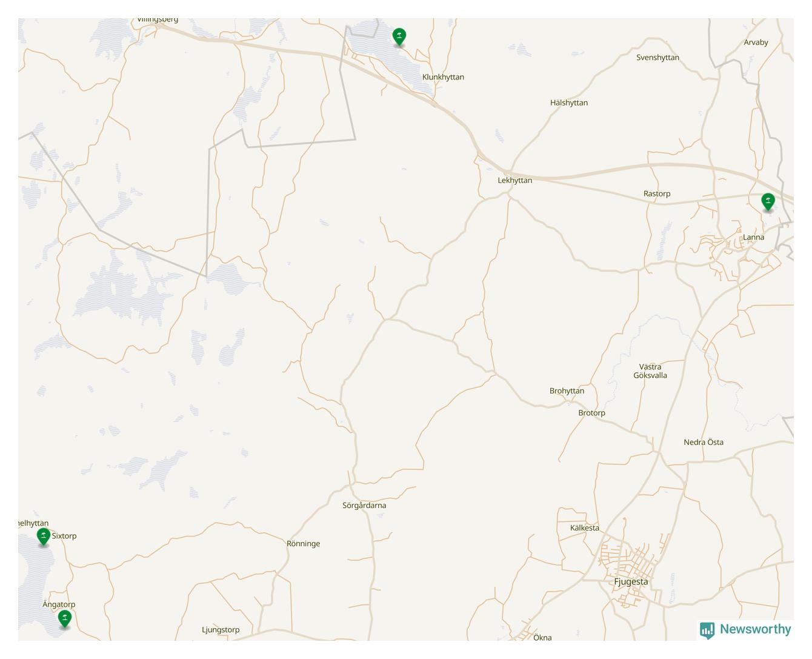Viewport: 812px width, 659px height.
Task: Click the beach marker below Ängatorp
Action: click(x=65, y=619)
